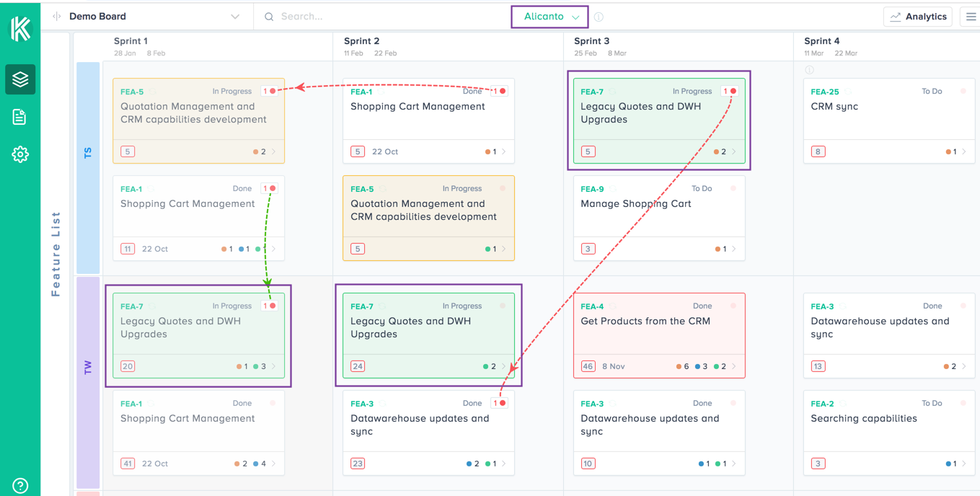Open the Alicanto team dropdown
Image resolution: width=980 pixels, height=496 pixels.
click(x=550, y=17)
